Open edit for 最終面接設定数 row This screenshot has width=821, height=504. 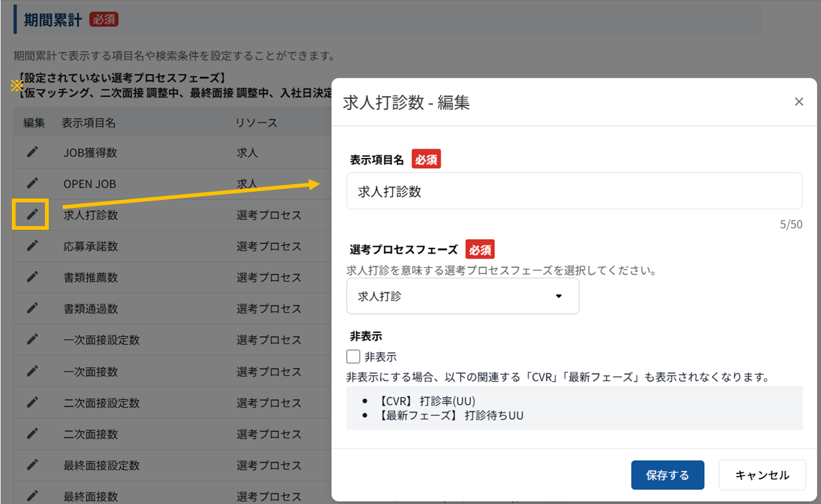click(x=32, y=465)
